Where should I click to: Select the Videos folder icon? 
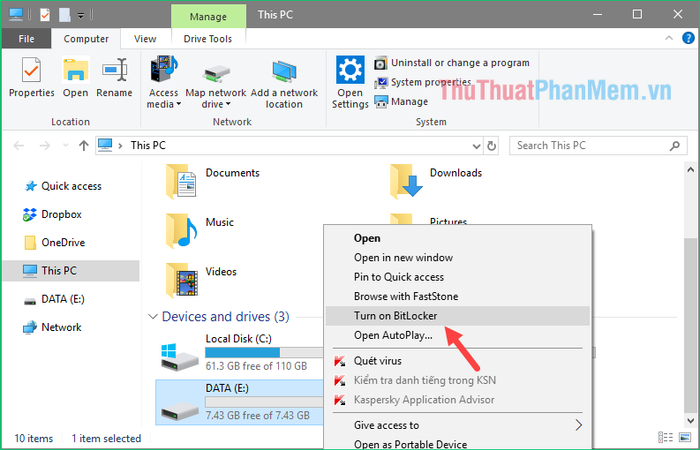pos(182,280)
